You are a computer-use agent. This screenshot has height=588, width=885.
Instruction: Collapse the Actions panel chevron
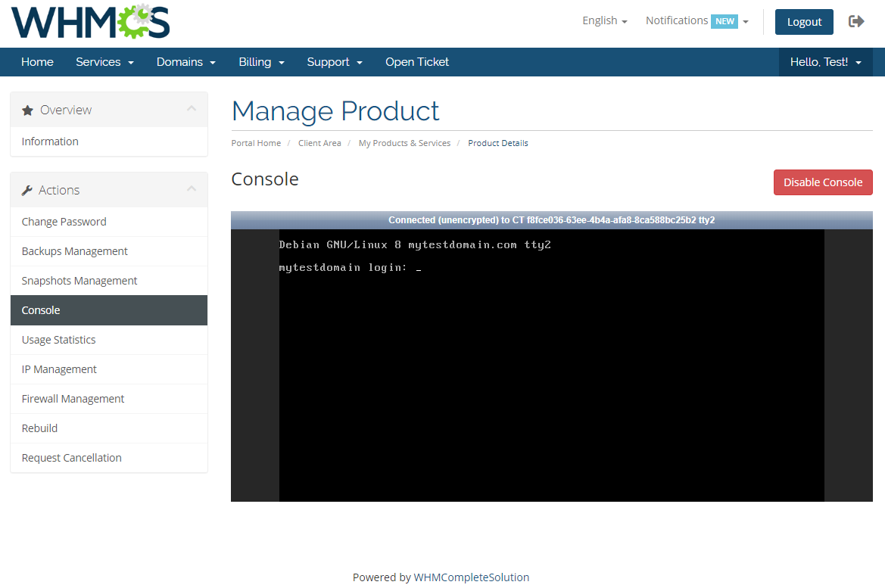click(192, 188)
